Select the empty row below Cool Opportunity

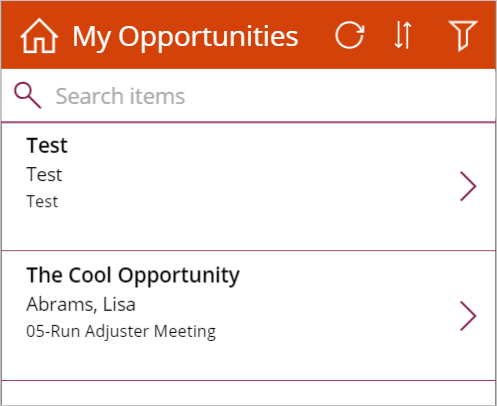(x=248, y=393)
